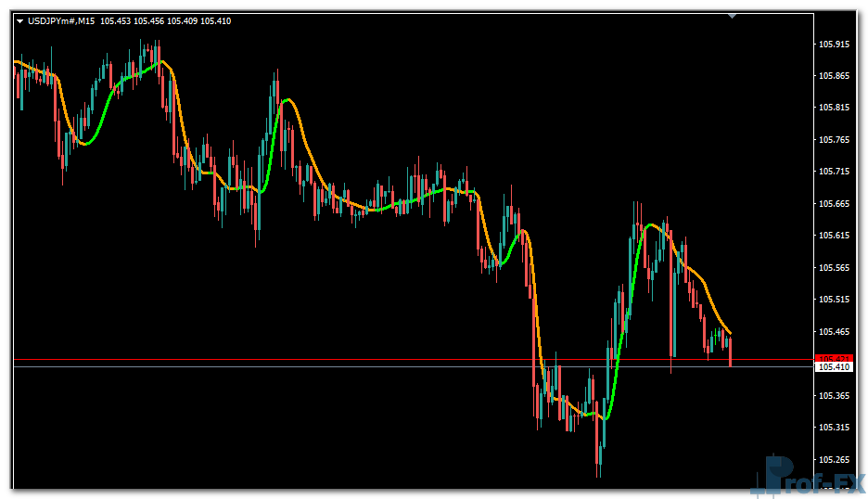This screenshot has width=868, height=499.
Task: Click the 105.665 price scale label
Action: tap(836, 204)
